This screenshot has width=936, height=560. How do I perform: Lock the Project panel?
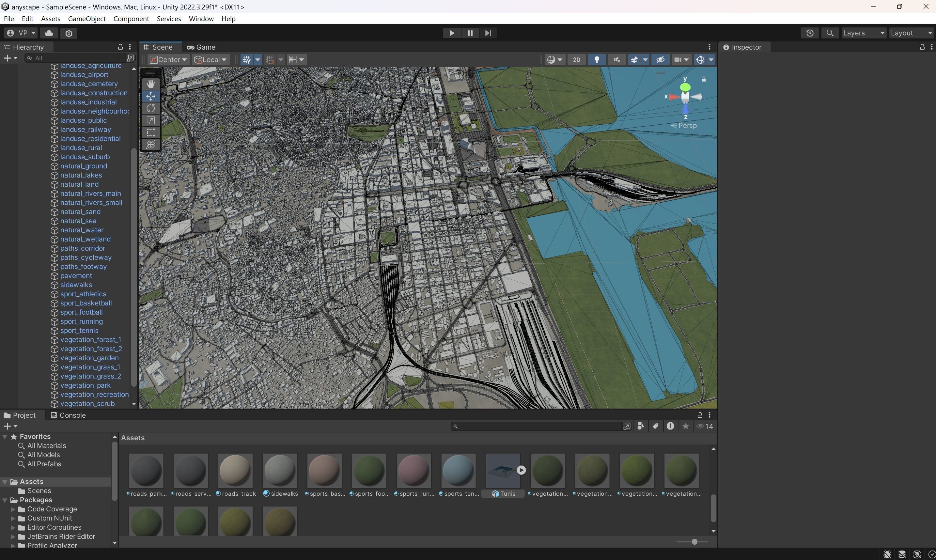[x=700, y=415]
